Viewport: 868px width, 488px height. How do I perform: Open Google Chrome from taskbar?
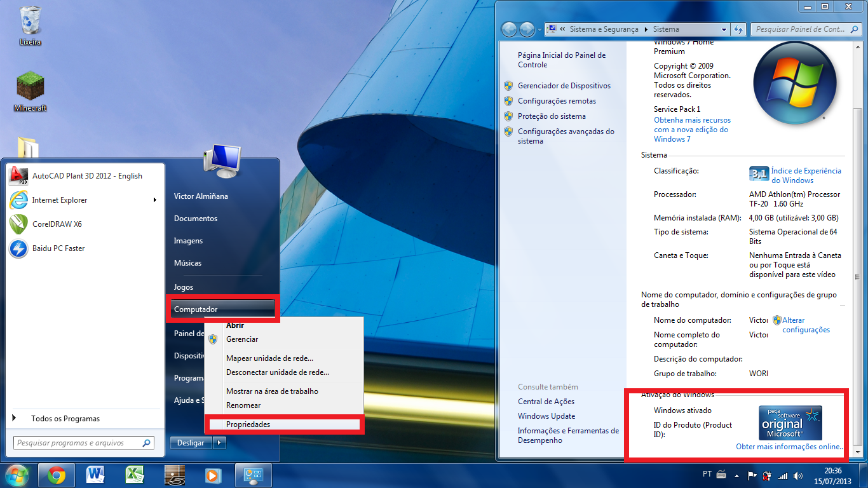click(56, 475)
